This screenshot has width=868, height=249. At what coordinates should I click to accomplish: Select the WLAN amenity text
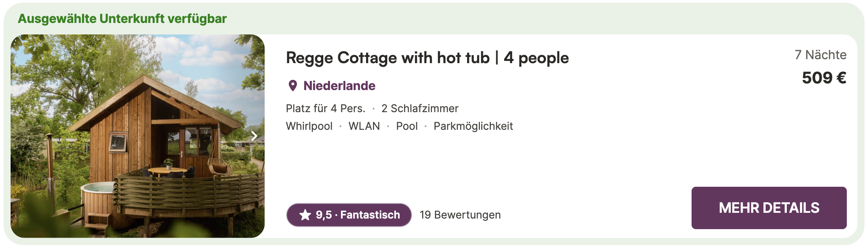(364, 126)
